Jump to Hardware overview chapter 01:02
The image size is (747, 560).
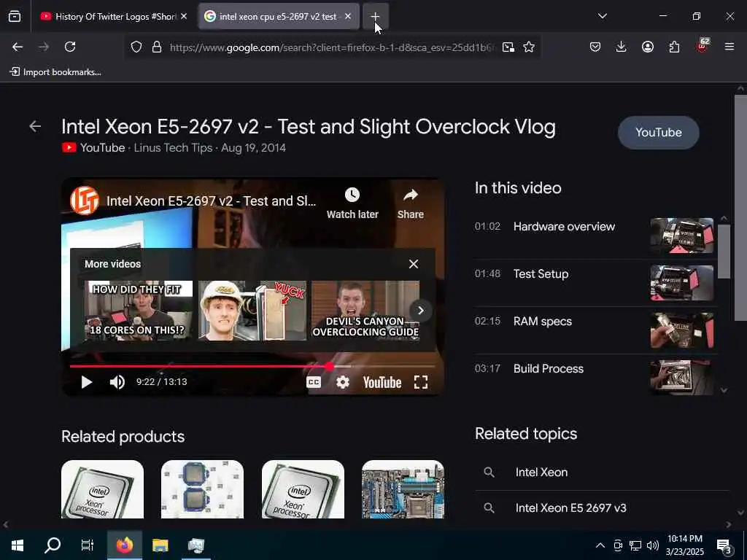[x=594, y=236]
